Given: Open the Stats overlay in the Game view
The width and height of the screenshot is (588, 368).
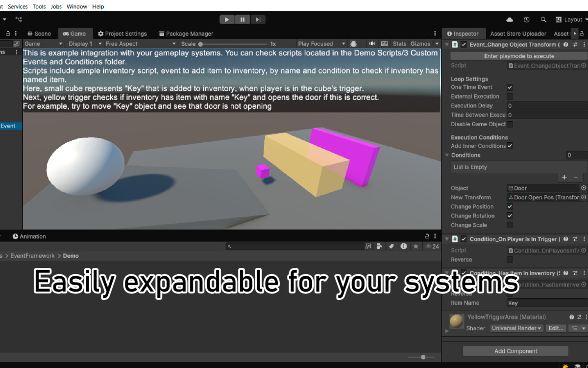Looking at the screenshot, I should click(399, 44).
